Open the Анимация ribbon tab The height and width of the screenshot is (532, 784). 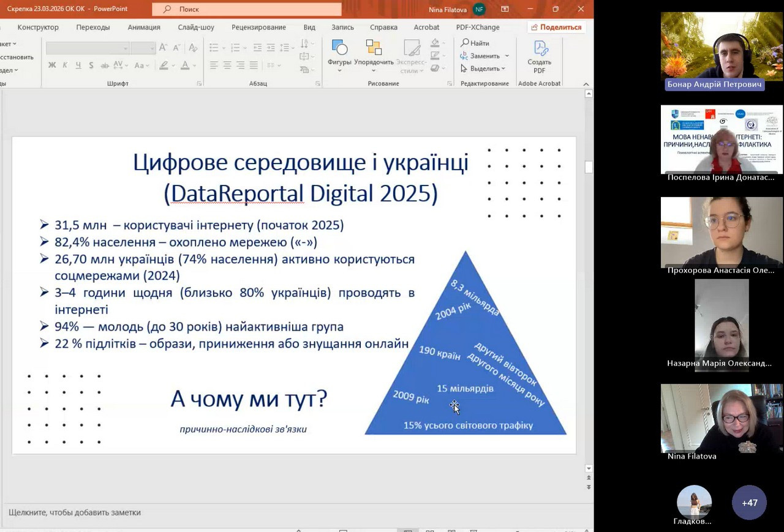click(x=144, y=27)
